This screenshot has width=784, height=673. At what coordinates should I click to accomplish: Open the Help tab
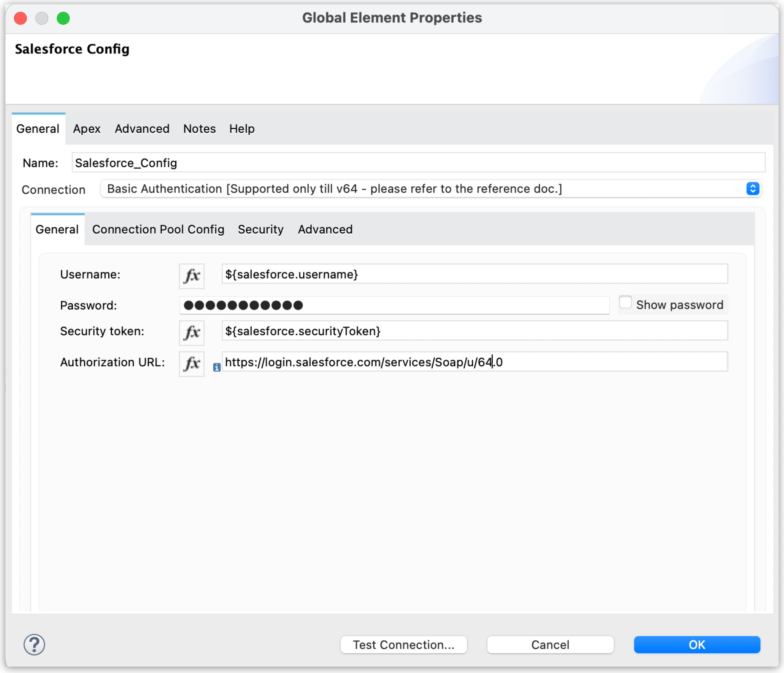[242, 128]
